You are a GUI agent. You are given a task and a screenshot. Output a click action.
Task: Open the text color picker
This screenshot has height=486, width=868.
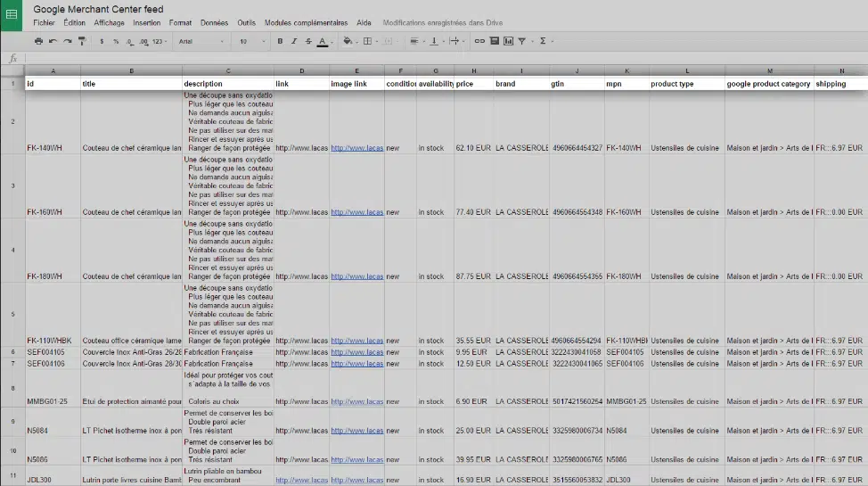click(322, 41)
